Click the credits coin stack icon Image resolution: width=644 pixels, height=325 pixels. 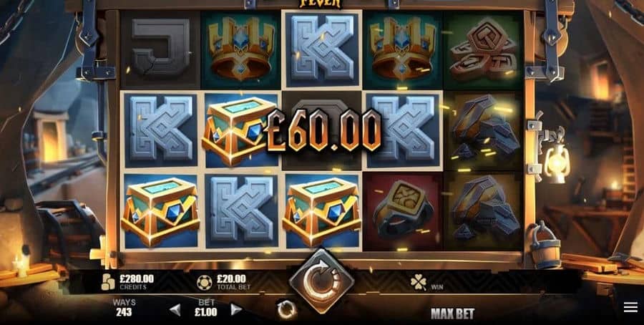click(x=108, y=282)
